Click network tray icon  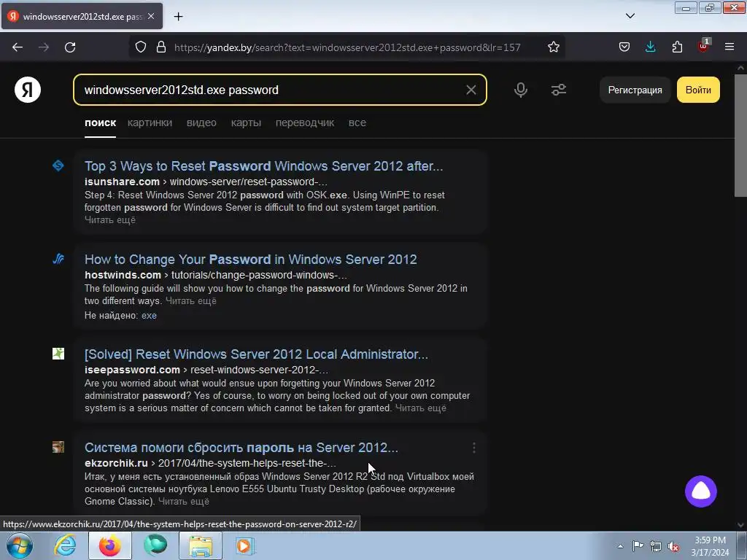click(x=656, y=546)
